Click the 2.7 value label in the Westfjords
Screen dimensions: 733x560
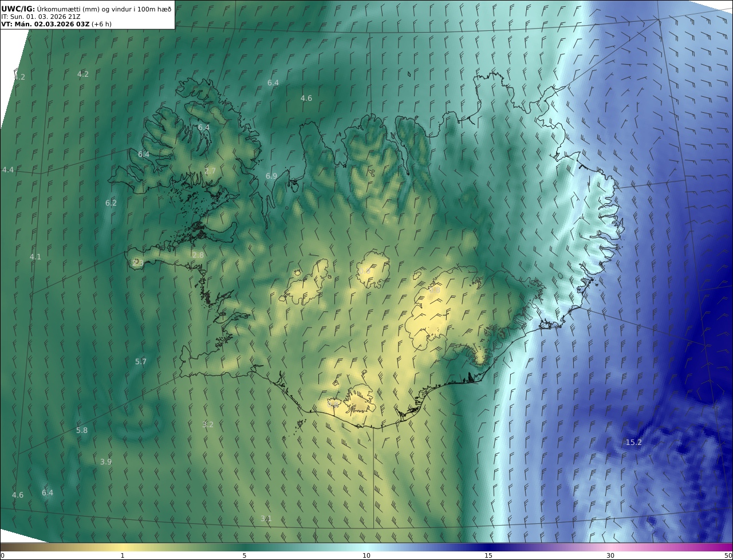coord(210,171)
